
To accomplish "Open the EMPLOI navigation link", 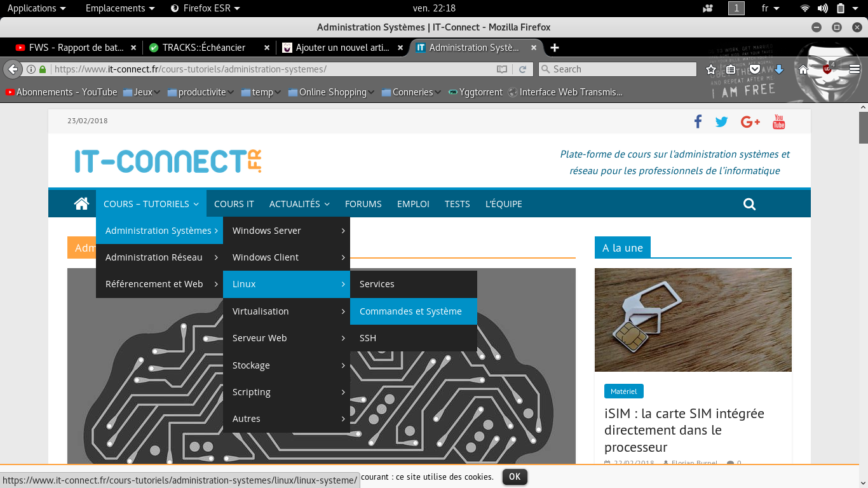I will point(413,204).
